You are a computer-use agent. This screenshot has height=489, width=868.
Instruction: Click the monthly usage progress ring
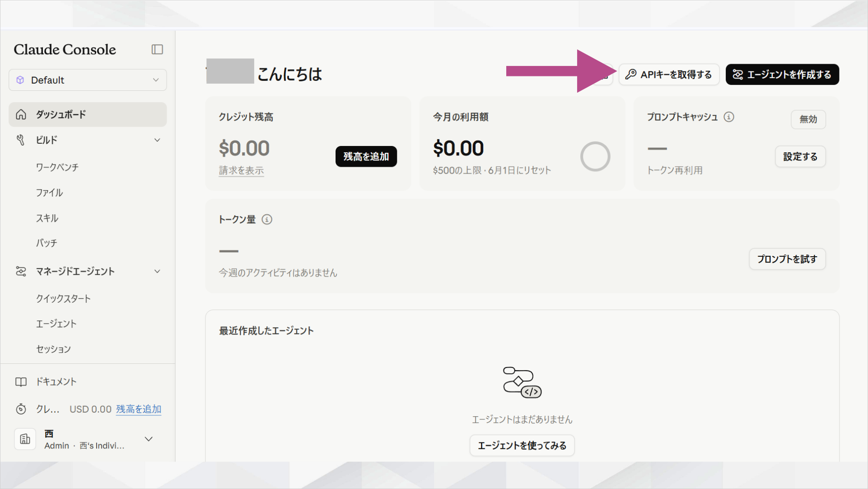[595, 156]
